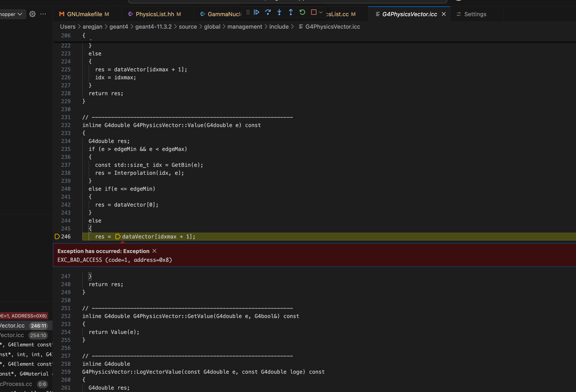Switch to the GNUmakefile tab

(84, 14)
